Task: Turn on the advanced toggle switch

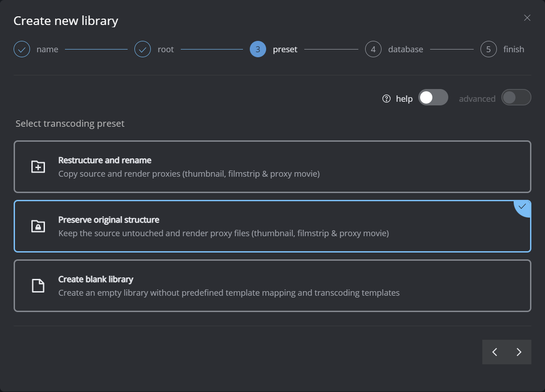Action: tap(516, 98)
